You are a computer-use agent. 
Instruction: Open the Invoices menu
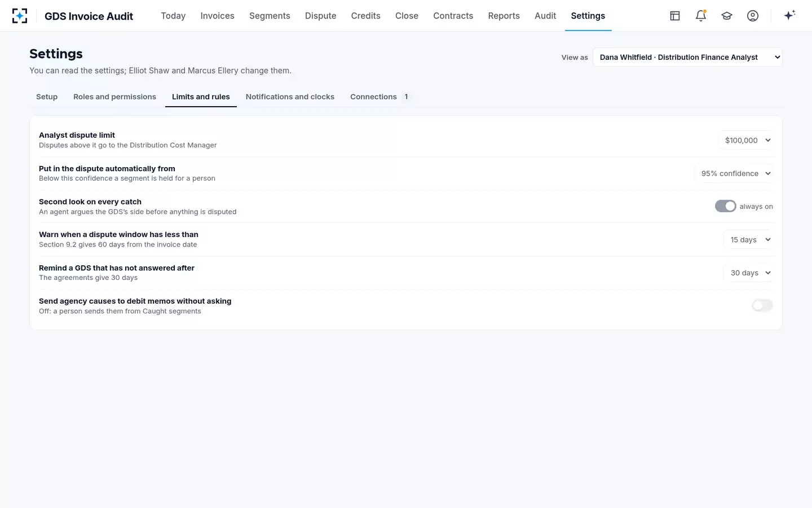tap(217, 16)
